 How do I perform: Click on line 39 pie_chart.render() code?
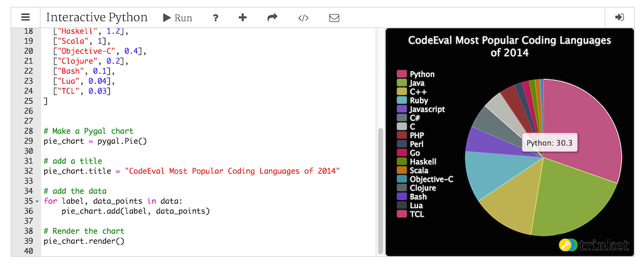point(84,241)
